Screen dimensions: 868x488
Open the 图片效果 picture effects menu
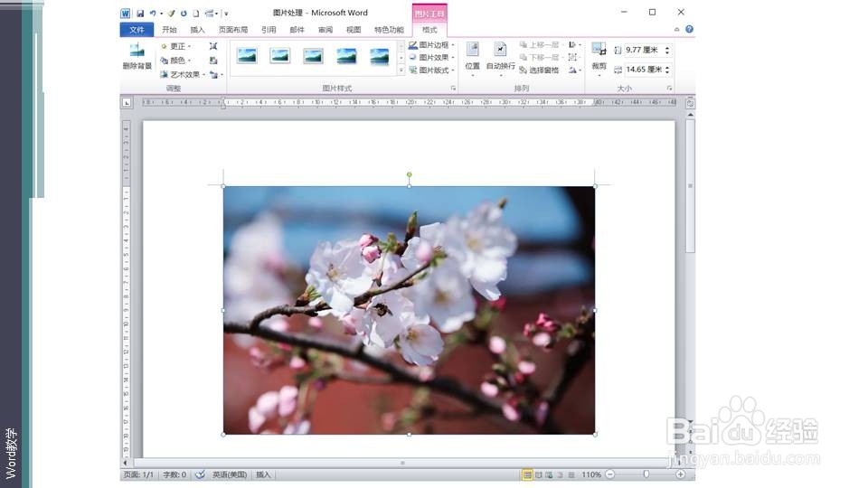432,58
